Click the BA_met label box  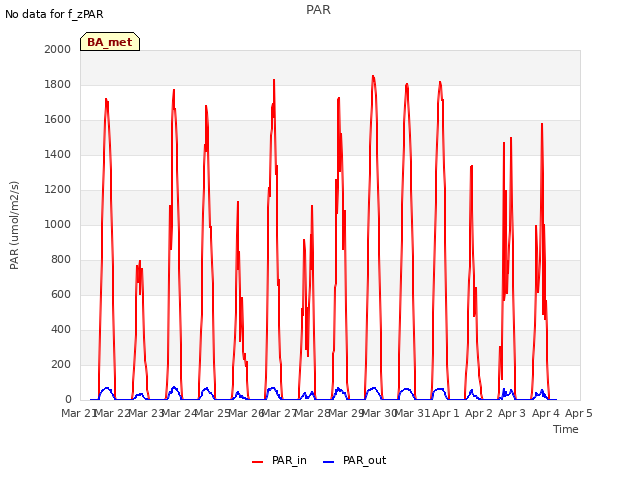click(110, 42)
